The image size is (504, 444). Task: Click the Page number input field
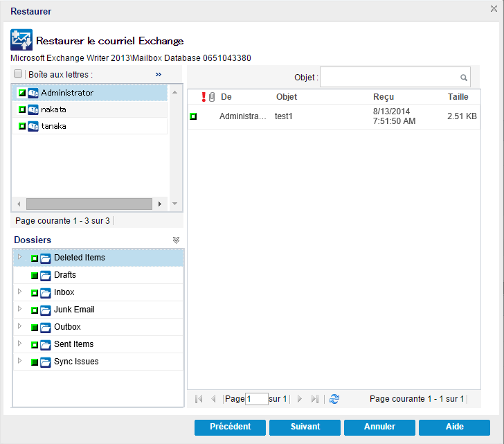coord(256,399)
